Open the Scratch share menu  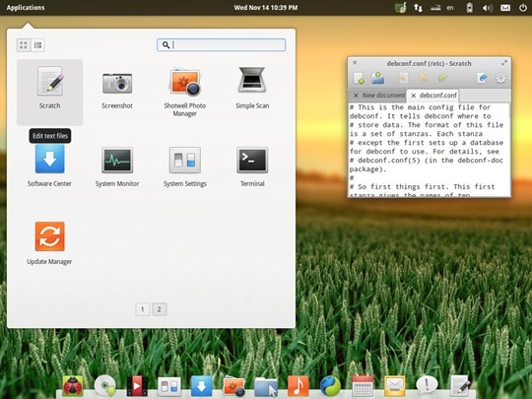482,78
